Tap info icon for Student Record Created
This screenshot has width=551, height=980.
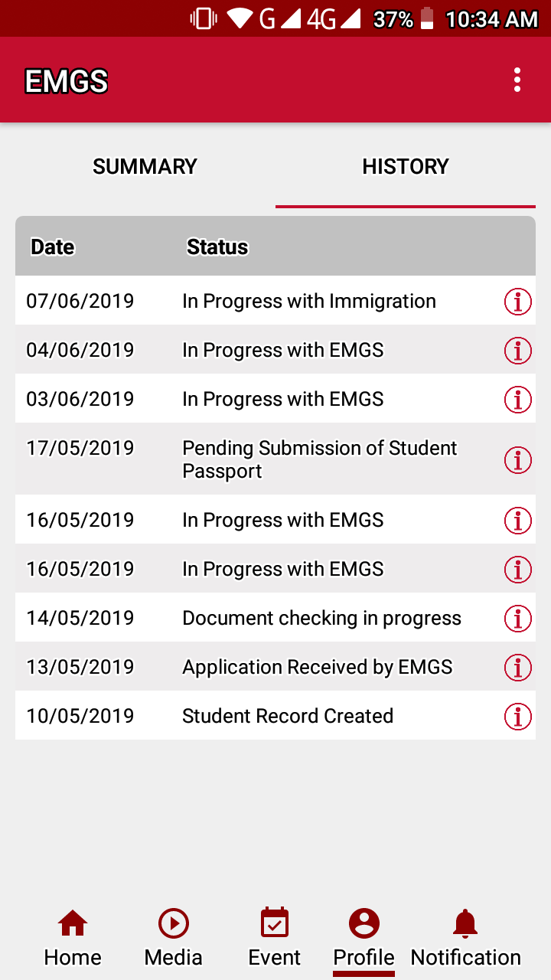tap(518, 717)
